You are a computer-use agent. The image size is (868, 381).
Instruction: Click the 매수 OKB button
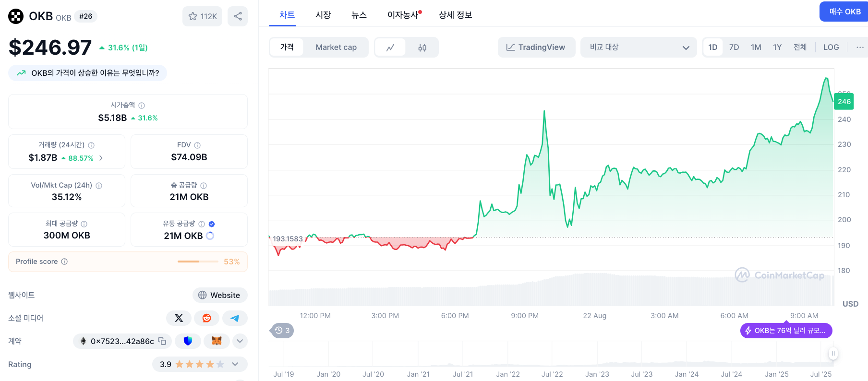(x=844, y=12)
